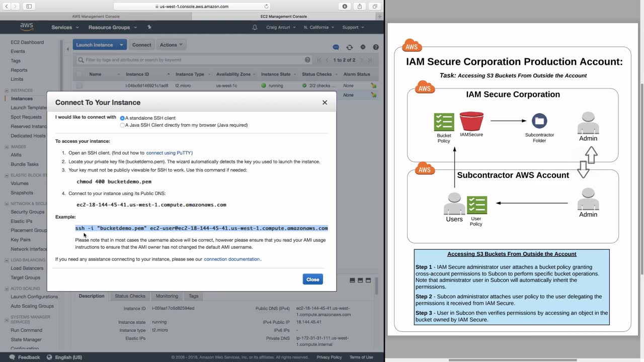Click the Connect button
The image size is (644, 362).
point(141,45)
